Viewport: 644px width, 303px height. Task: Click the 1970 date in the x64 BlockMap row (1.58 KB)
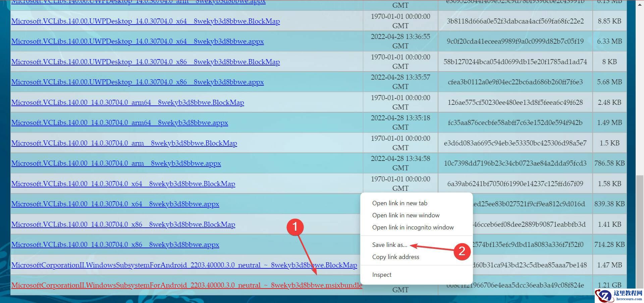pos(400,184)
